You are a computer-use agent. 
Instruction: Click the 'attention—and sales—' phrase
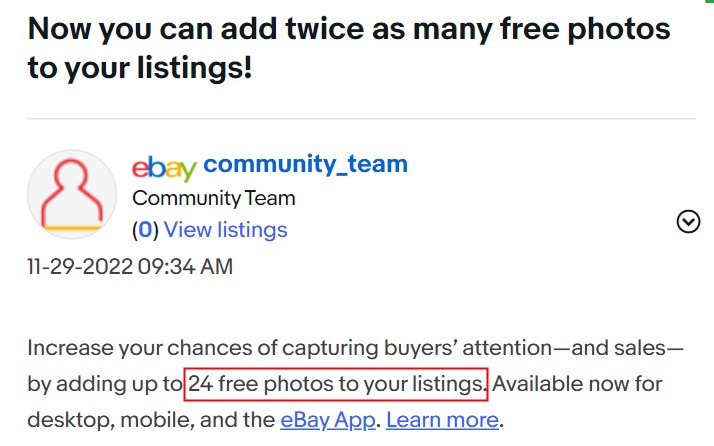[x=573, y=349]
